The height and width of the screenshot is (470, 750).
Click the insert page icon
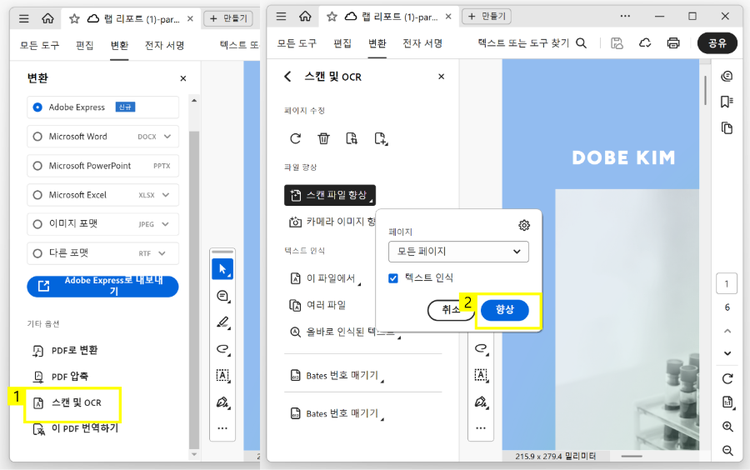pyautogui.click(x=381, y=139)
